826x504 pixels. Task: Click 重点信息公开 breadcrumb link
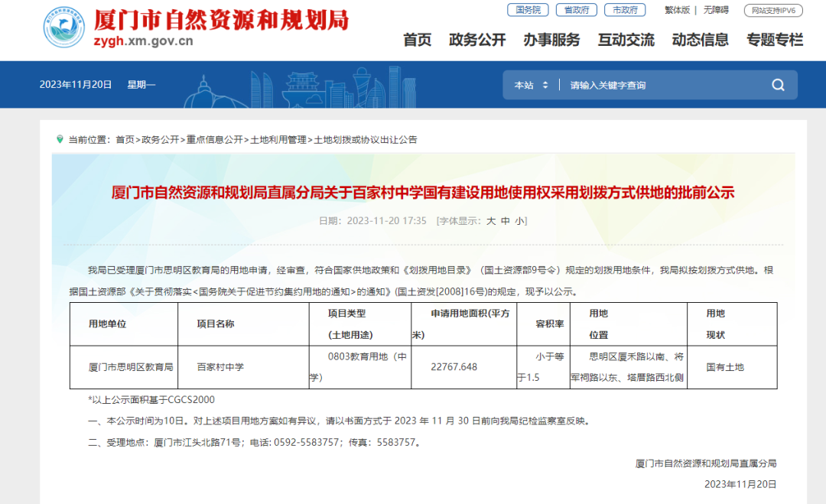point(214,139)
